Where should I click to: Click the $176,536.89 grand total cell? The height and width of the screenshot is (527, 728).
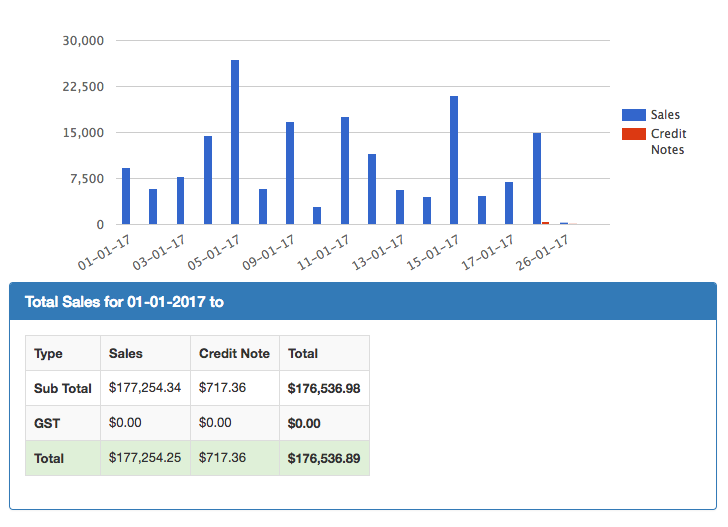pyautogui.click(x=323, y=458)
